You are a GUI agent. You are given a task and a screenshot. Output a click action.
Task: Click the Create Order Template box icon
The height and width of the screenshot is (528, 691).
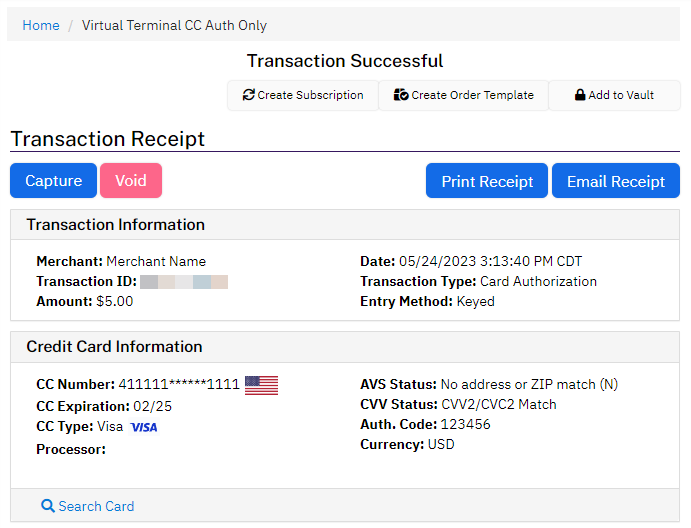tap(401, 95)
